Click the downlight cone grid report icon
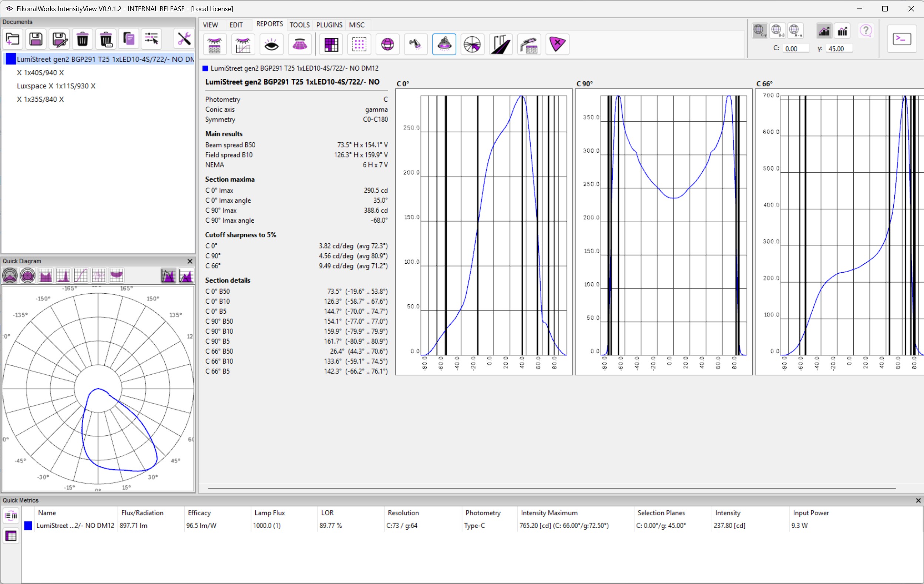The width and height of the screenshot is (924, 584). coord(300,44)
